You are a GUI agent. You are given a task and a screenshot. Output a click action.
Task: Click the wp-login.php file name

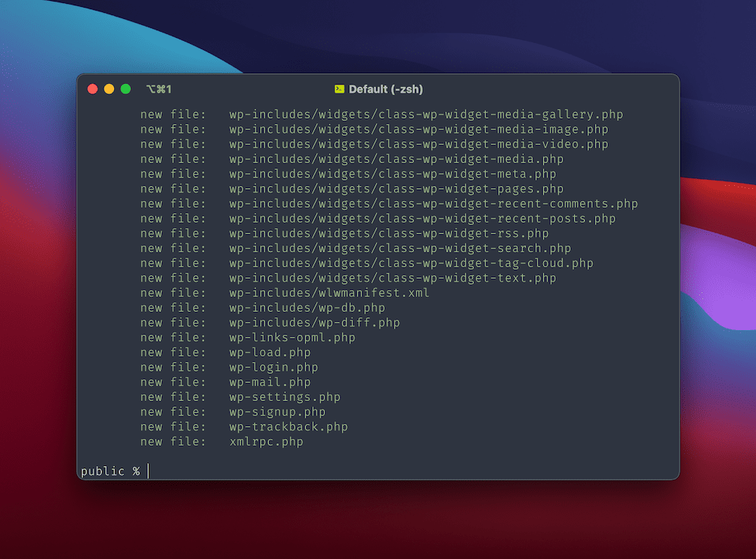[x=274, y=368]
